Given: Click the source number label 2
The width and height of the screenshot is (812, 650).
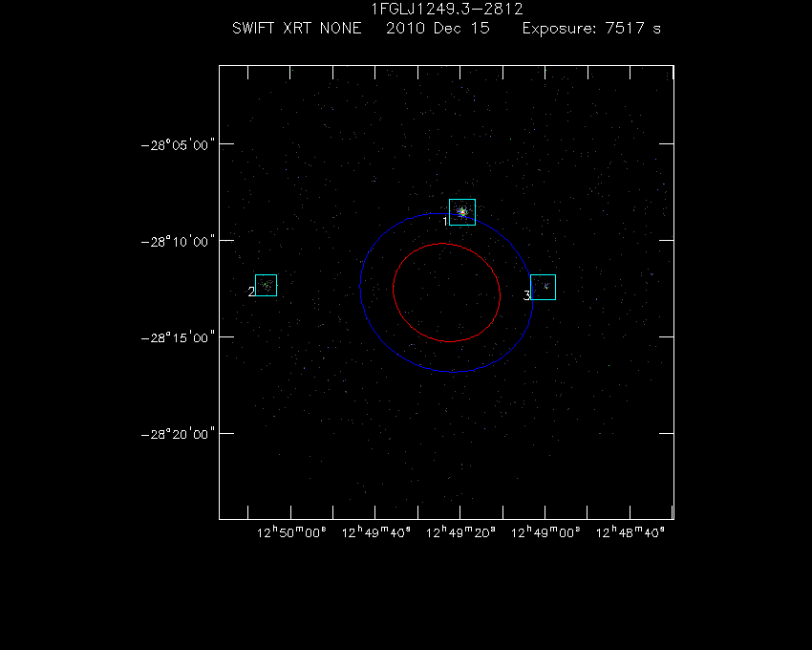Looking at the screenshot, I should (251, 292).
